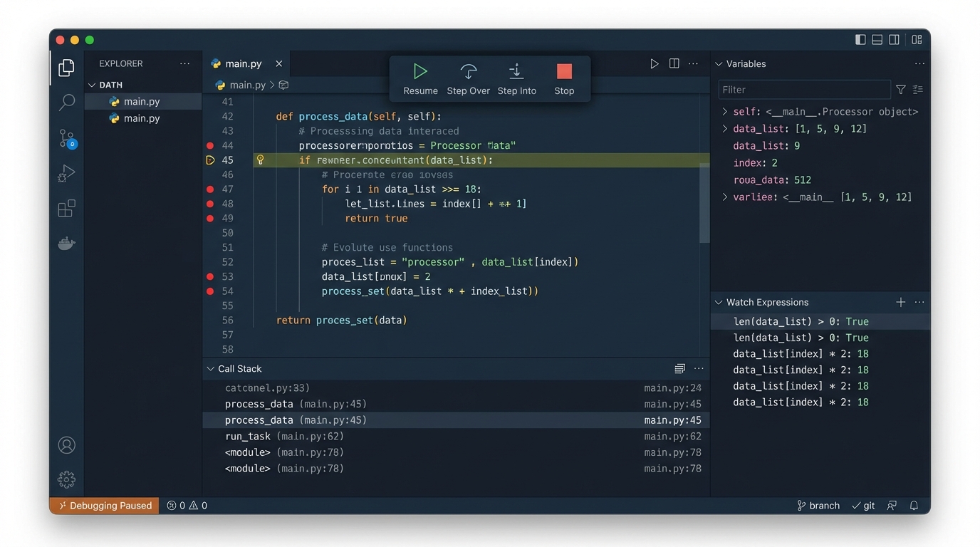
Task: Open the Run and Debug view
Action: coord(66,173)
